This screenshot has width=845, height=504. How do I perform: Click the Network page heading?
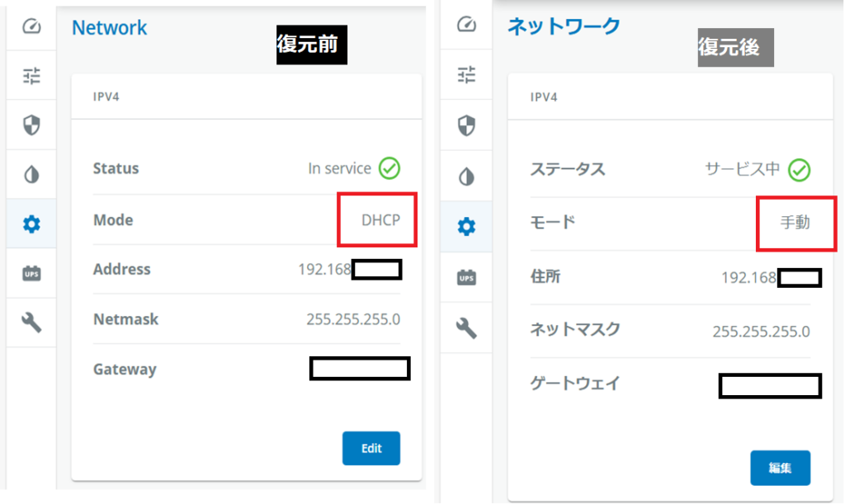pos(109,27)
